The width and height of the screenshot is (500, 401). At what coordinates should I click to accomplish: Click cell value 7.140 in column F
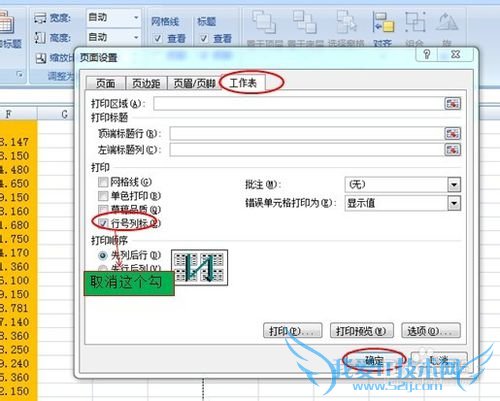(x=15, y=322)
